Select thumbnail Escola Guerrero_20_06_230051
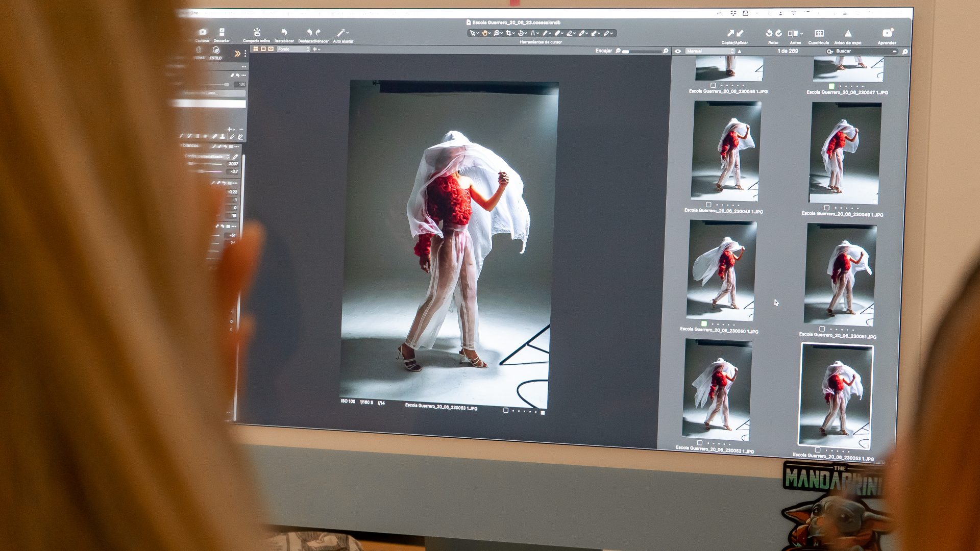The height and width of the screenshot is (551, 980). 840,274
